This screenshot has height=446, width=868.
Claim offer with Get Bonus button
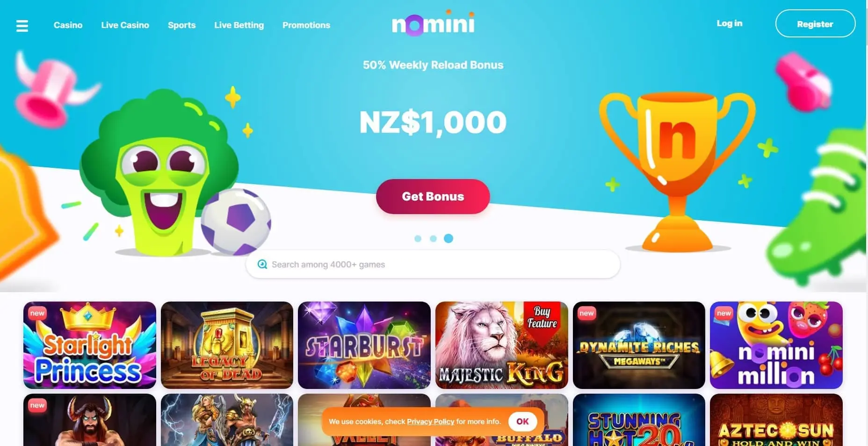pyautogui.click(x=433, y=196)
